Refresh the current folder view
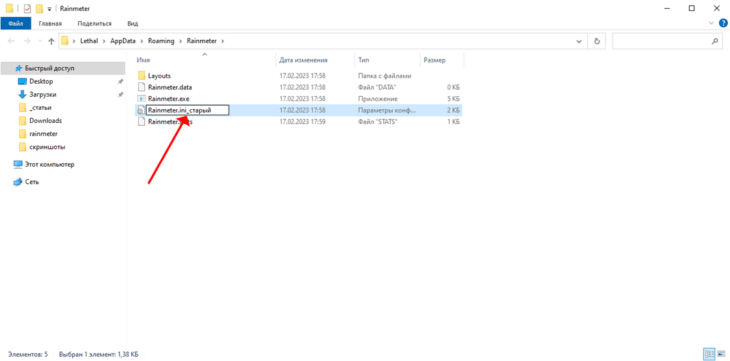The width and height of the screenshot is (730, 361). [x=597, y=41]
